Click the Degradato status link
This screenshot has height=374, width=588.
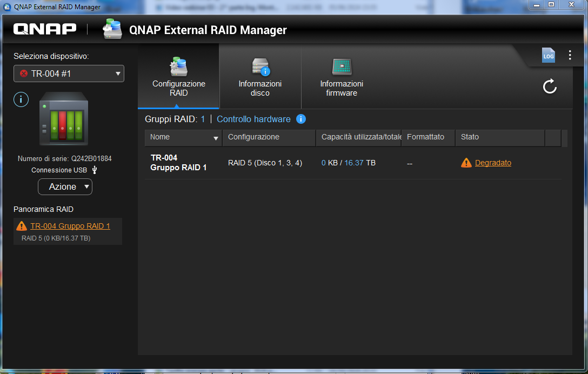493,163
